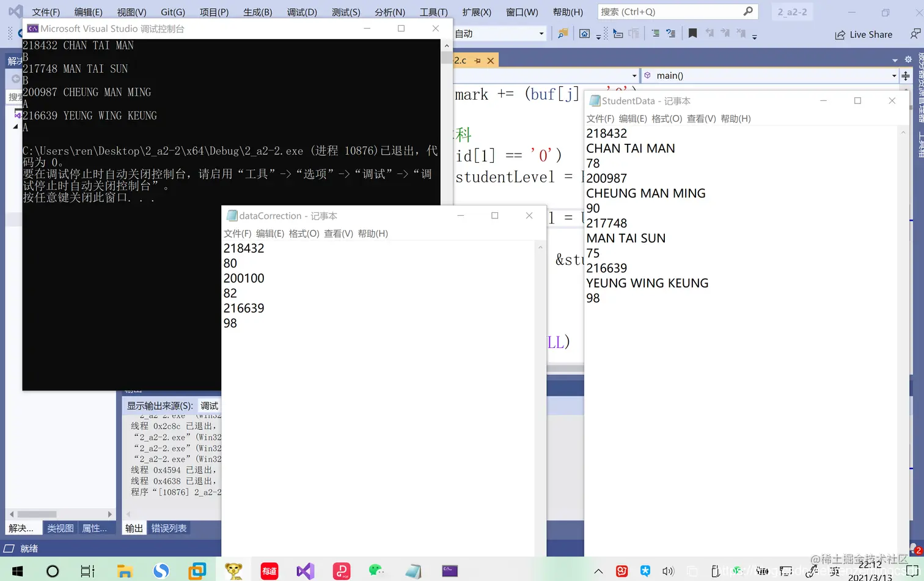Open Sogou browser icon on taskbar
The width and height of the screenshot is (924, 581).
pos(161,571)
